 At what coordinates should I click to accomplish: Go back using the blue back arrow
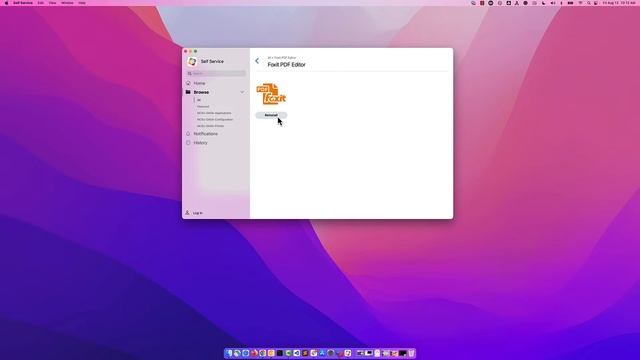coord(257,61)
